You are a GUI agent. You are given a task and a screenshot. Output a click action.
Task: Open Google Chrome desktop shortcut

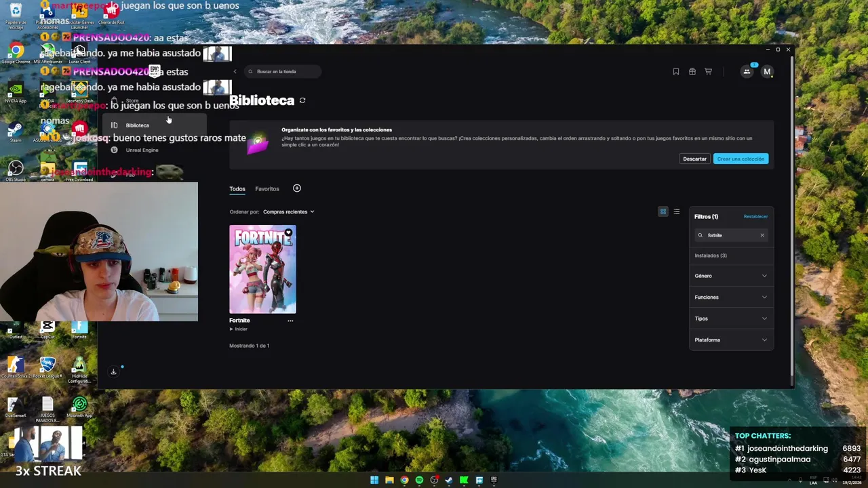(16, 53)
